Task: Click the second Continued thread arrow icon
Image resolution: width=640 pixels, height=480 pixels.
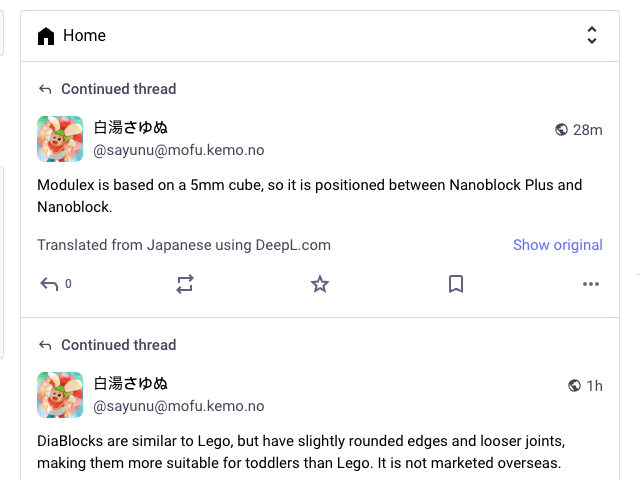Action: (x=45, y=345)
